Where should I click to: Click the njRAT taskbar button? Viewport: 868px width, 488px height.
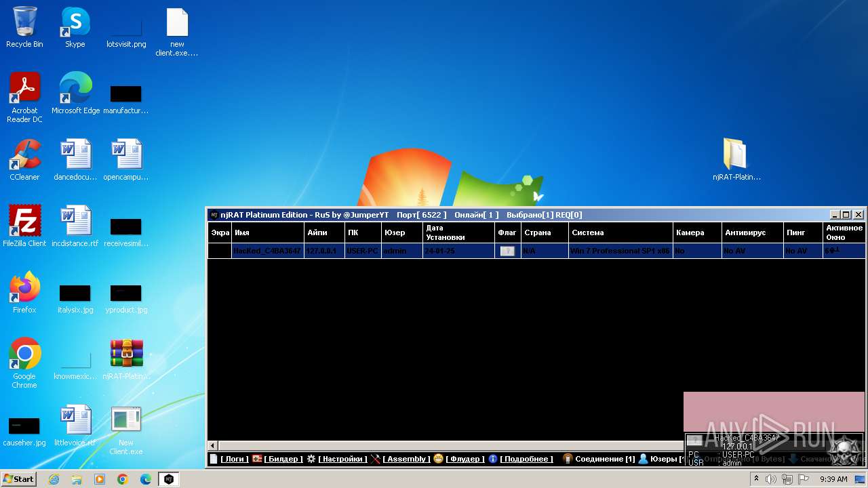pyautogui.click(x=169, y=479)
